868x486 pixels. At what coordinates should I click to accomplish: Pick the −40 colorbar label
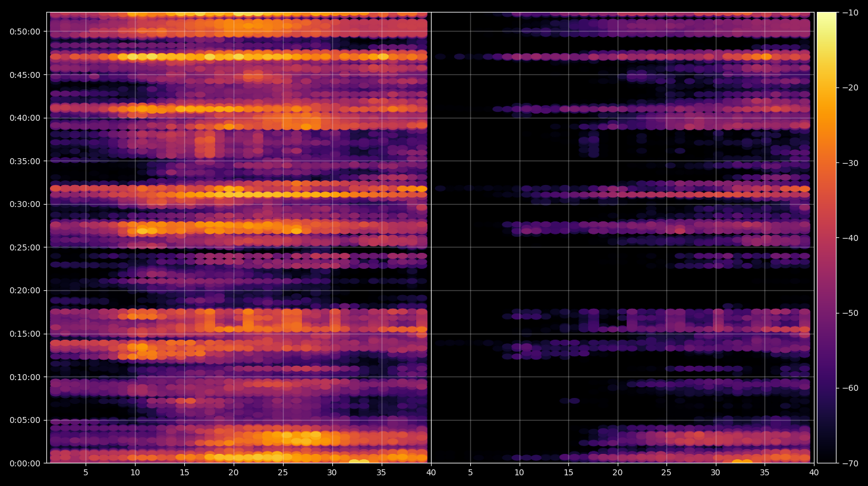(850, 238)
